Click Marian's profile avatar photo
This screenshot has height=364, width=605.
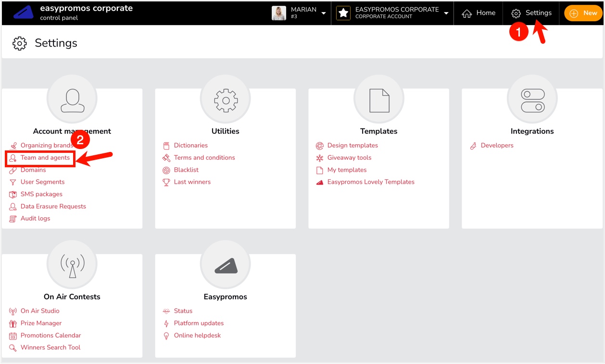tap(279, 13)
